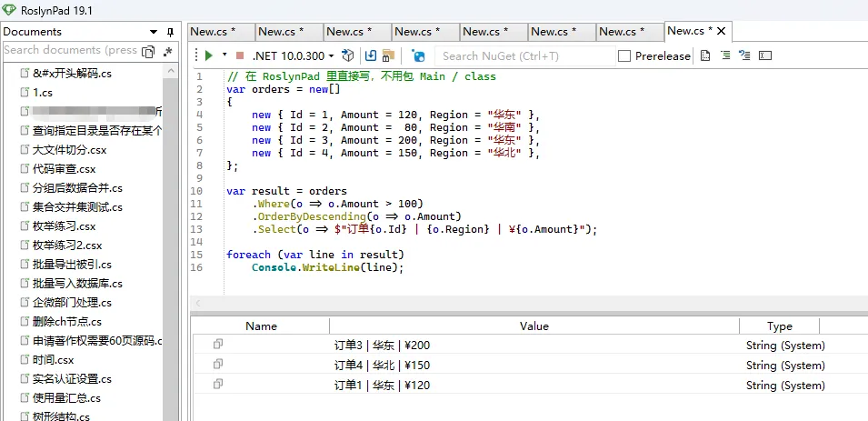Click the uncomment selection icon

744,55
